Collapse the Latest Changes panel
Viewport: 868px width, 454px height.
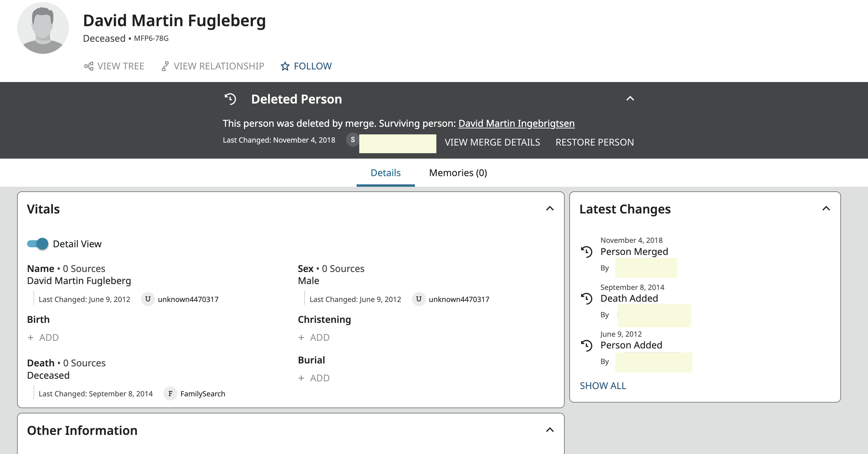click(826, 208)
